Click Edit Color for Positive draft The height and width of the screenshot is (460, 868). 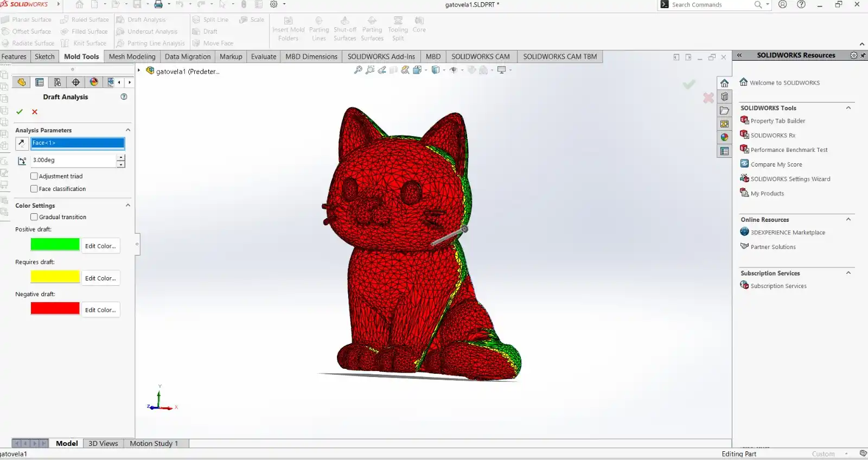tap(100, 246)
